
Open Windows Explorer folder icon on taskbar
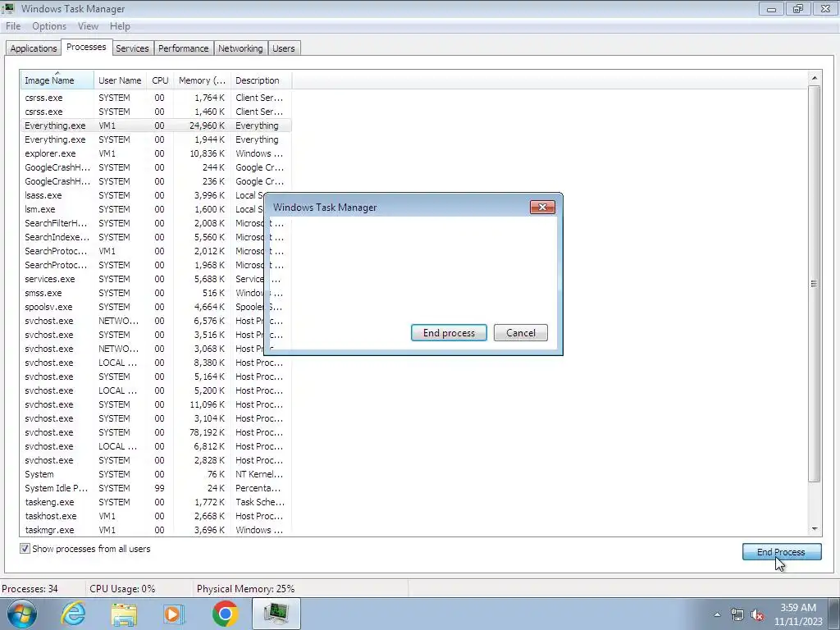(124, 614)
